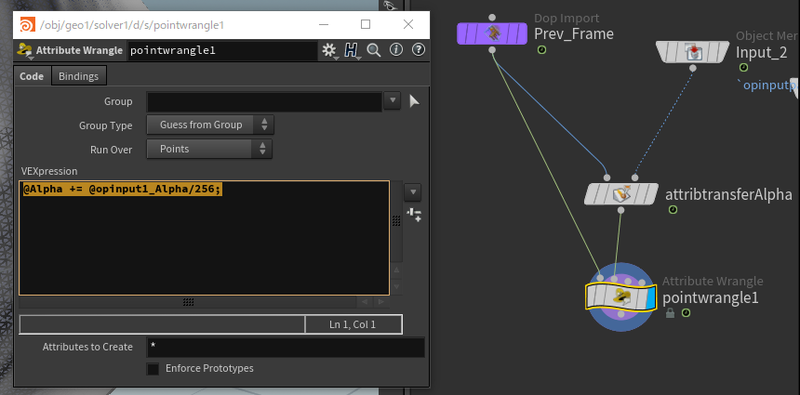Toggle the blue display flag on pointwrangle1
Viewport: 800px width, 395px height.
pyautogui.click(x=650, y=297)
